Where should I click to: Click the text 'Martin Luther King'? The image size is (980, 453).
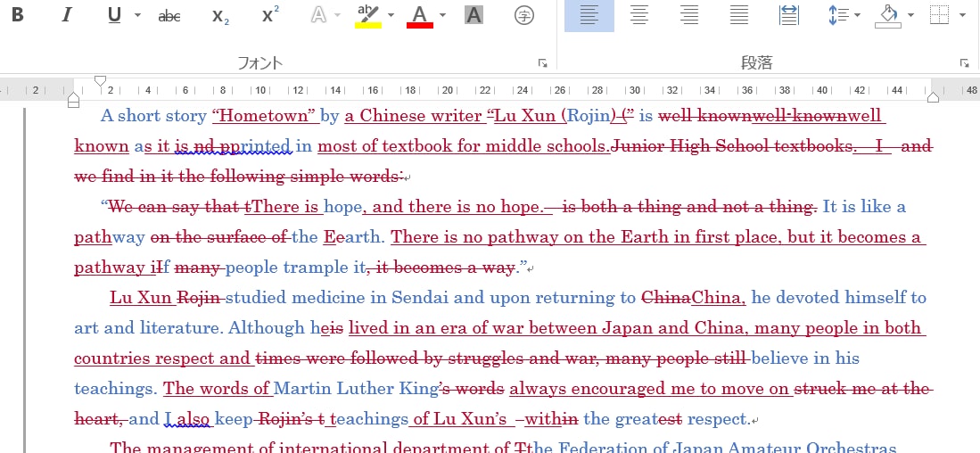click(x=356, y=389)
